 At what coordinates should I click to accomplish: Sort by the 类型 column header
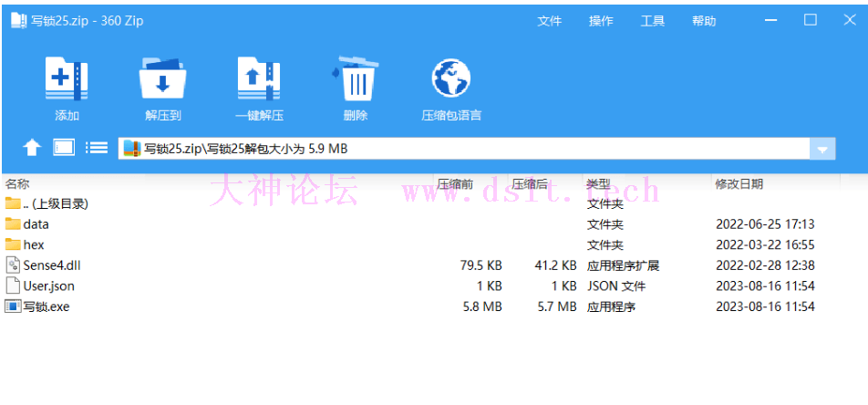[x=598, y=184]
